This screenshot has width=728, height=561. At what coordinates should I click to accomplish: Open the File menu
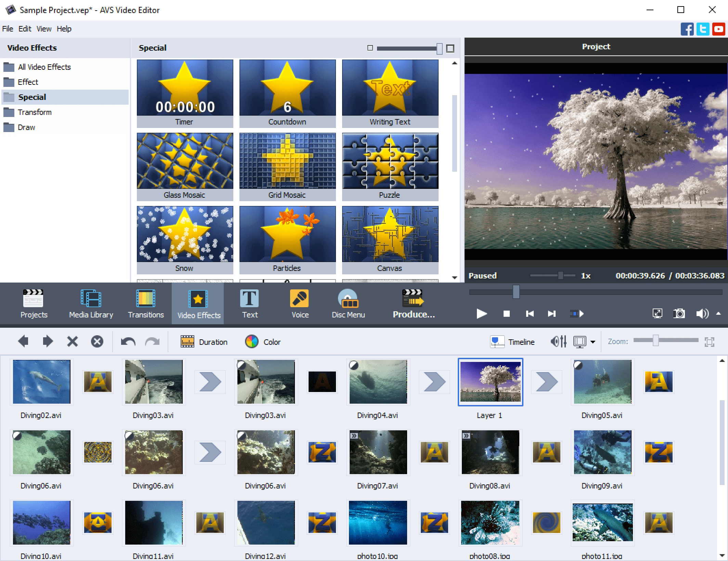click(x=8, y=29)
